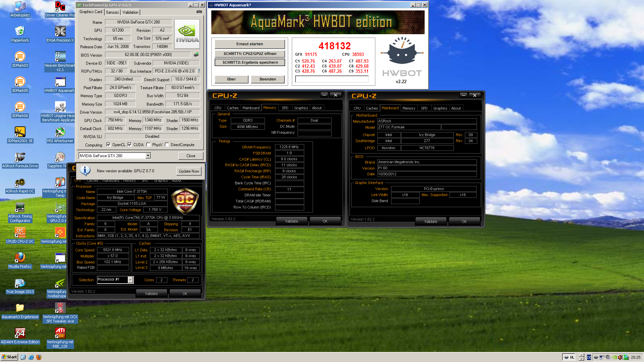Image resolution: width=644 pixels, height=362 pixels.
Task: Launch the 3DMark05 desktop shortcut
Action: click(x=20, y=84)
